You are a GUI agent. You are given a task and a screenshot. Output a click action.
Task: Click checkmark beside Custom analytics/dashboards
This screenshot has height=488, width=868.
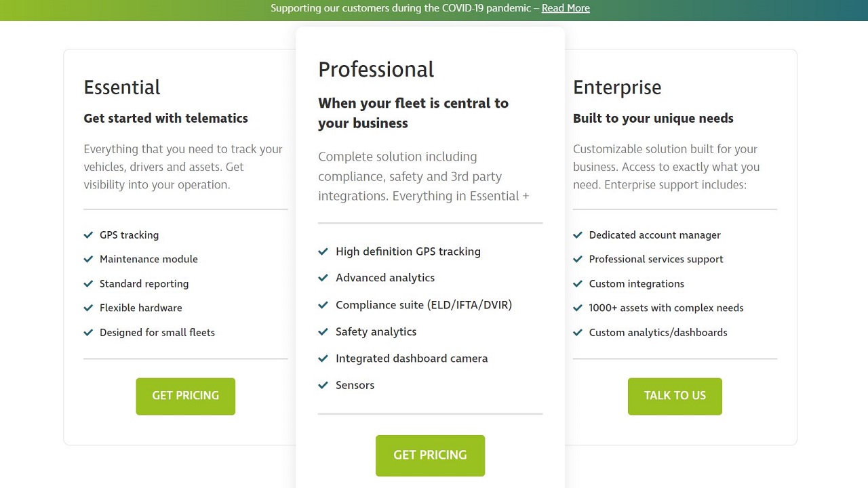tap(578, 332)
